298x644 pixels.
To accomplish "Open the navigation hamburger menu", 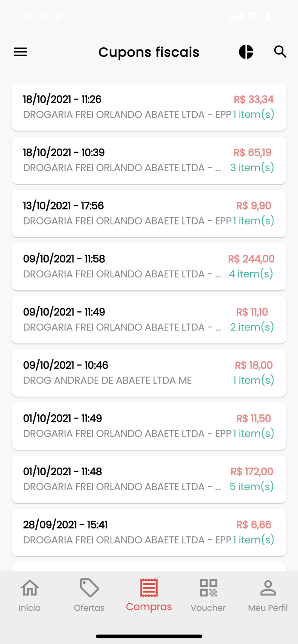I will pyautogui.click(x=20, y=52).
